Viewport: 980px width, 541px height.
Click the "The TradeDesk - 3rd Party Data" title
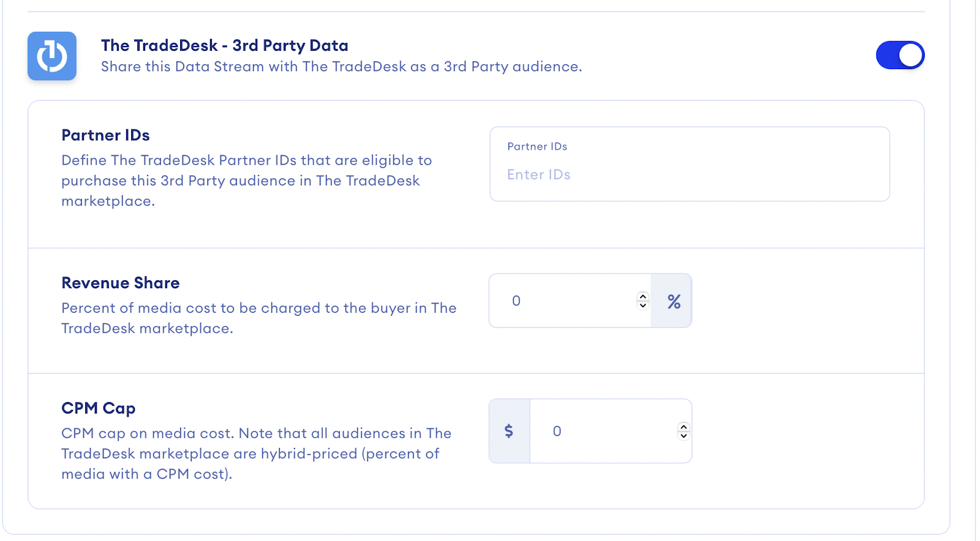pos(224,45)
